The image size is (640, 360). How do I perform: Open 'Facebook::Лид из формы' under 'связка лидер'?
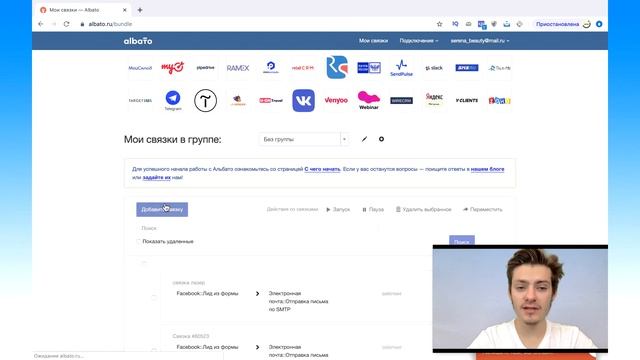click(x=207, y=293)
